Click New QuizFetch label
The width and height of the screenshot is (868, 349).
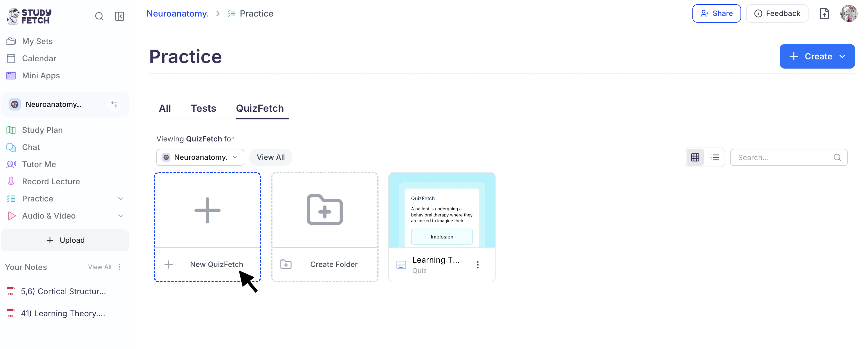click(x=216, y=264)
